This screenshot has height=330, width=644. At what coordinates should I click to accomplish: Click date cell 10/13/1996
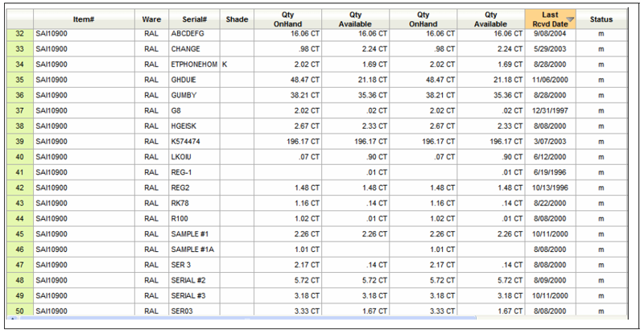[x=551, y=188]
